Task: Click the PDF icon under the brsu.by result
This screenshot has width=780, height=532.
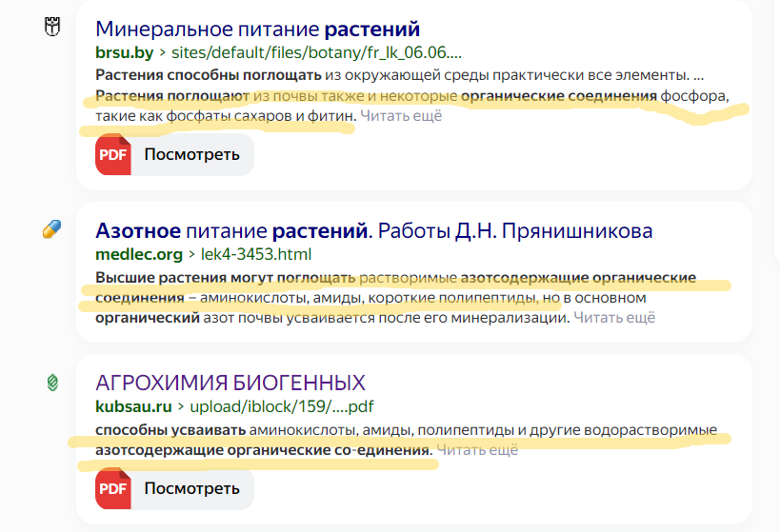Action: [113, 154]
